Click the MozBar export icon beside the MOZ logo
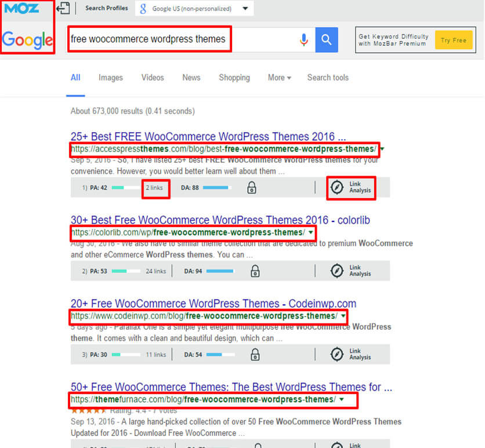 pos(63,9)
